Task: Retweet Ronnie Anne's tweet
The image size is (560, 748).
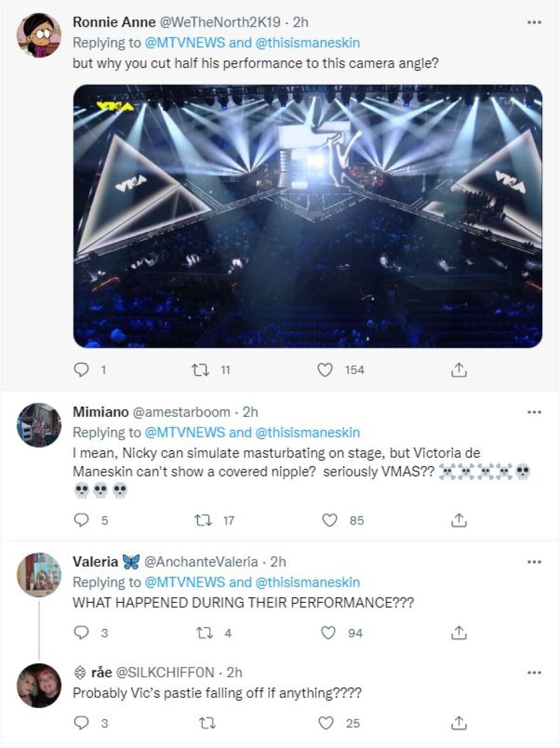Action: click(x=202, y=369)
